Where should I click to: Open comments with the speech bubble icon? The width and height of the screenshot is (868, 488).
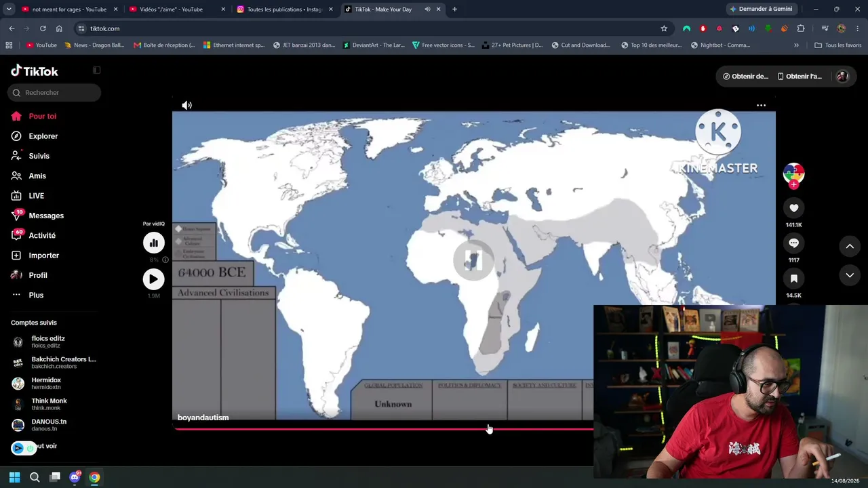(x=794, y=243)
